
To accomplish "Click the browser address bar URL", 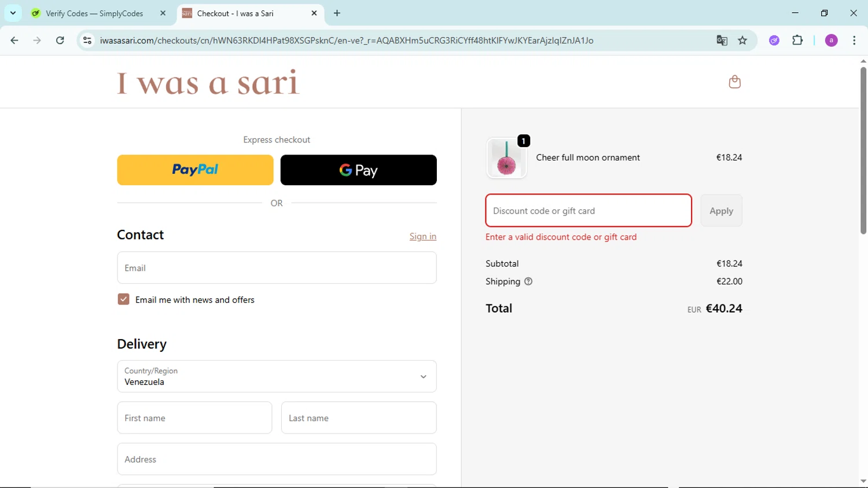I will click(346, 41).
